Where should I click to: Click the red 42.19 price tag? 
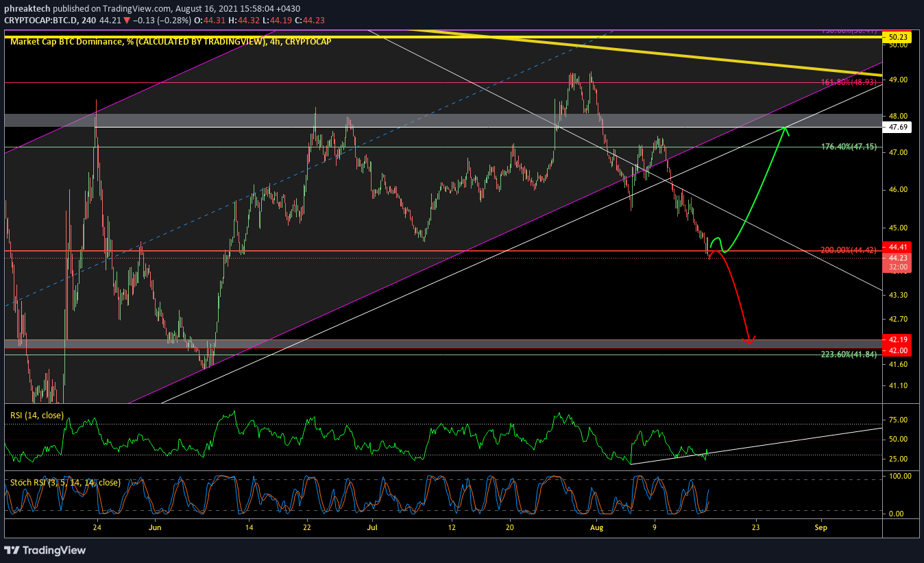(896, 339)
